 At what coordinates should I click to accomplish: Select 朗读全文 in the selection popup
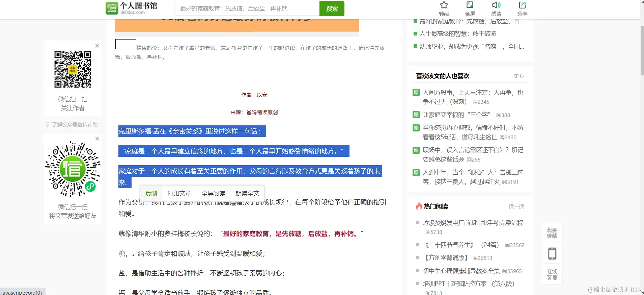point(247,193)
